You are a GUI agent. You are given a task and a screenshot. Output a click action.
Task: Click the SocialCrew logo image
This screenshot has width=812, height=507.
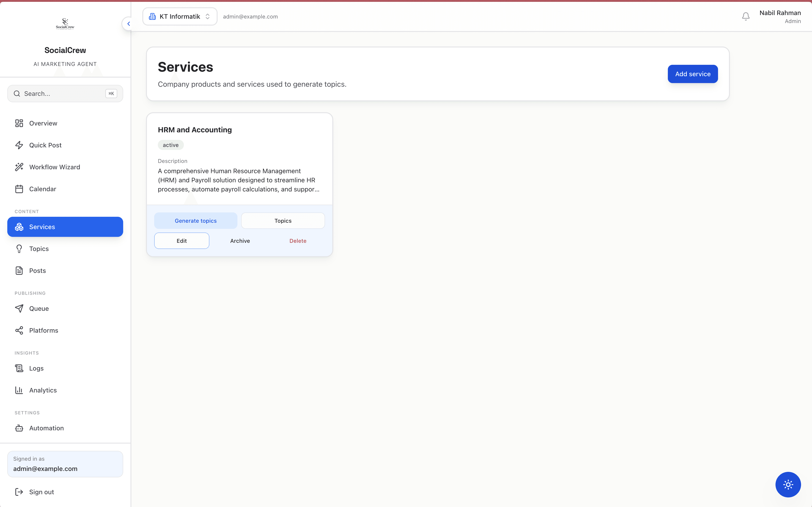(x=65, y=24)
